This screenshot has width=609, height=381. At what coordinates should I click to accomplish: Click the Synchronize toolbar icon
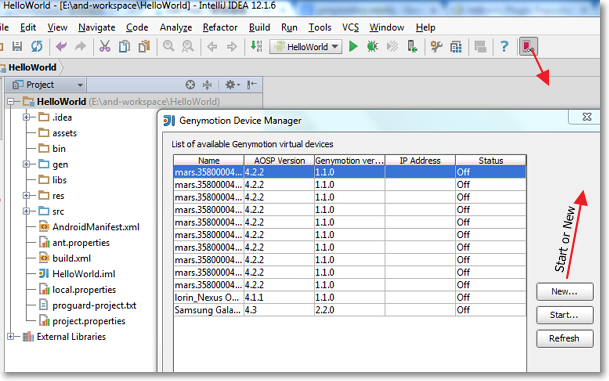tap(37, 47)
